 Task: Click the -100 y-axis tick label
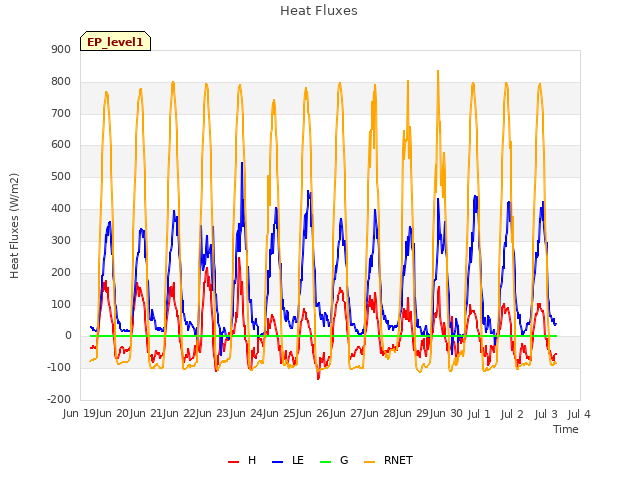(x=59, y=367)
